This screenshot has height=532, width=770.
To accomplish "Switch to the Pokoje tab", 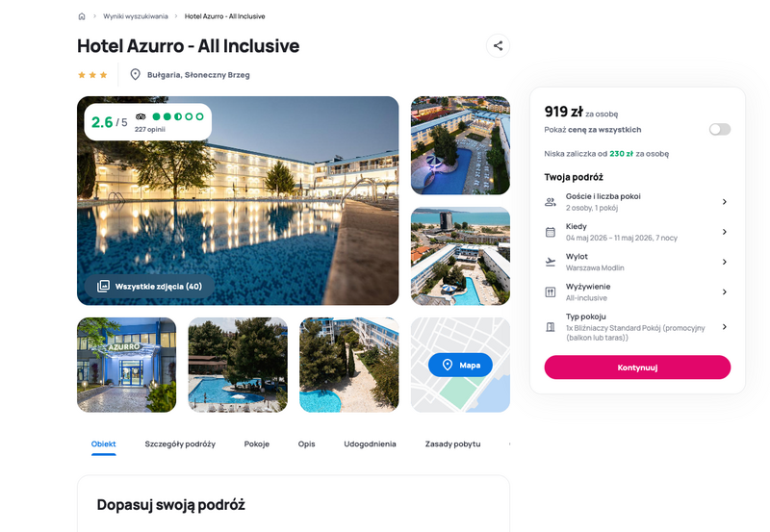I will coord(257,443).
